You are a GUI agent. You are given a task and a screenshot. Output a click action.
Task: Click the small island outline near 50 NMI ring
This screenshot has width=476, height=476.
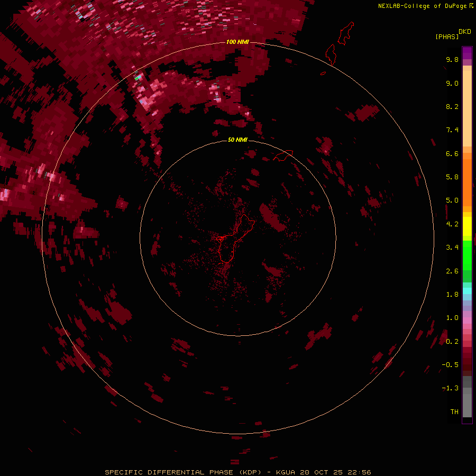coord(283,155)
